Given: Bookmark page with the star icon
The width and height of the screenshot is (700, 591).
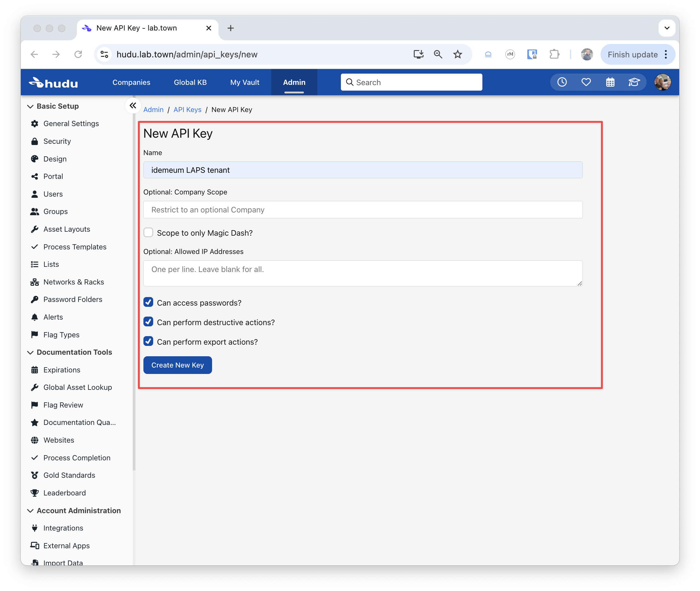Looking at the screenshot, I should pyautogui.click(x=457, y=54).
